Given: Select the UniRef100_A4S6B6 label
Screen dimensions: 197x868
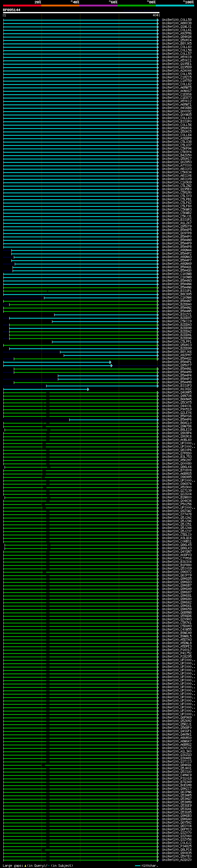Looking at the screenshot, I should [x=177, y=108].
